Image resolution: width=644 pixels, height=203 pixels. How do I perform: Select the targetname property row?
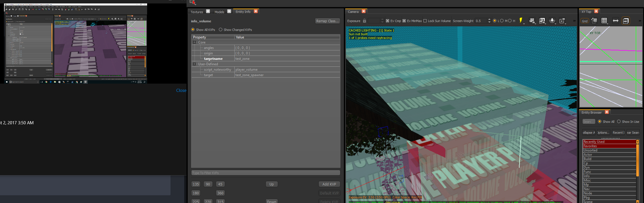265,58
